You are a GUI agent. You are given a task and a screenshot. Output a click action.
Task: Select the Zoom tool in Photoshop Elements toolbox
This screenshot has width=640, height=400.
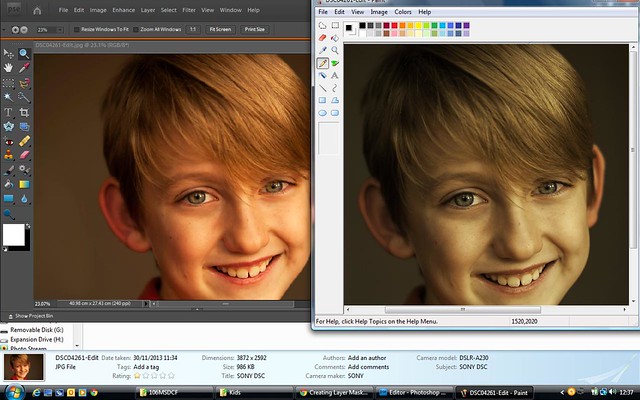[23, 53]
